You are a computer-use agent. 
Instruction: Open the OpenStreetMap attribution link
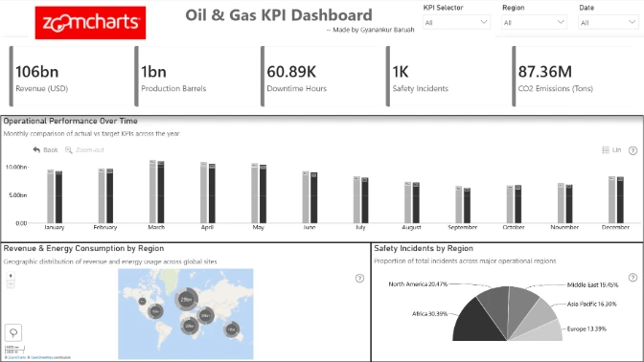click(42, 357)
